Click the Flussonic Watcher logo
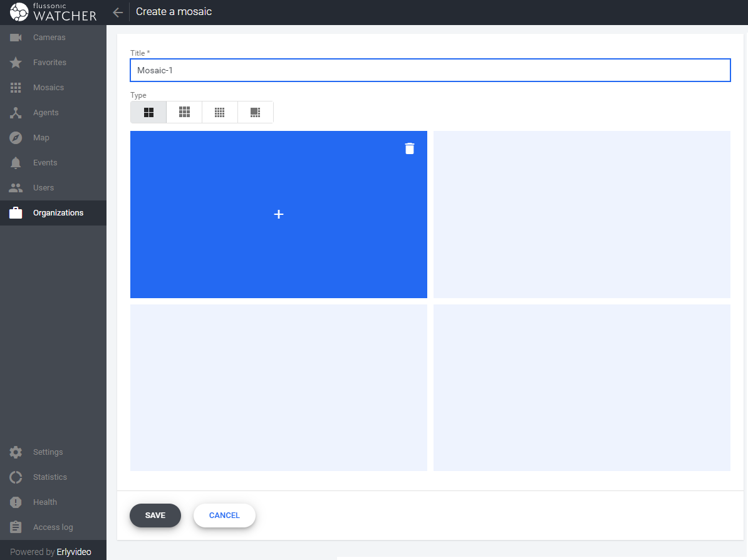Viewport: 748px width, 560px height. [53, 12]
